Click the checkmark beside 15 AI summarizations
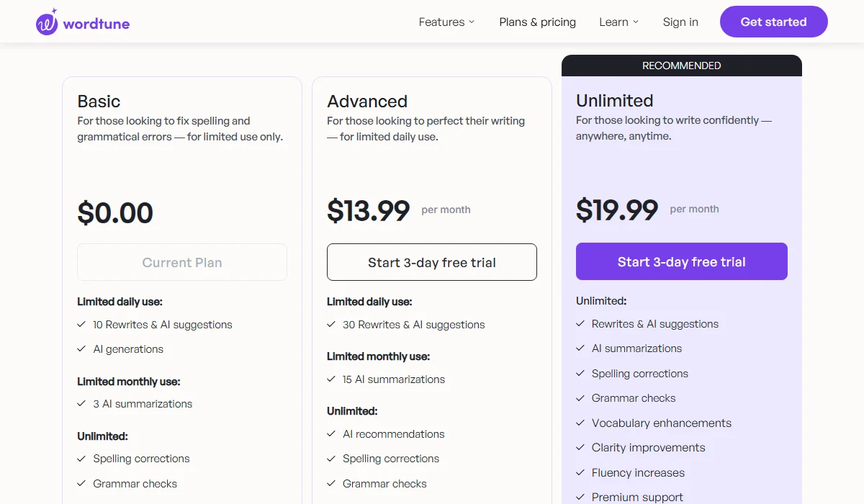 click(331, 379)
